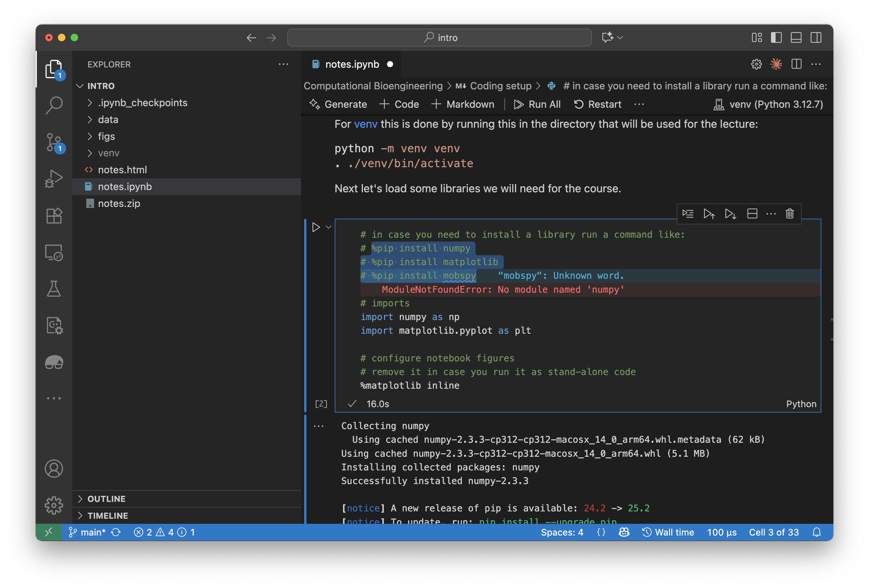
Task: Collapse the INTRO folder
Action: pos(80,86)
